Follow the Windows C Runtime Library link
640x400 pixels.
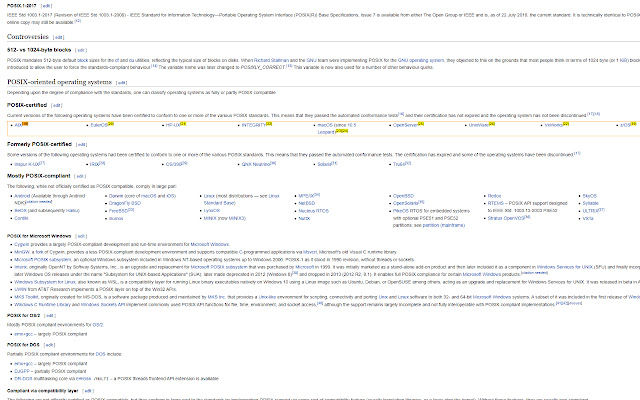42,305
